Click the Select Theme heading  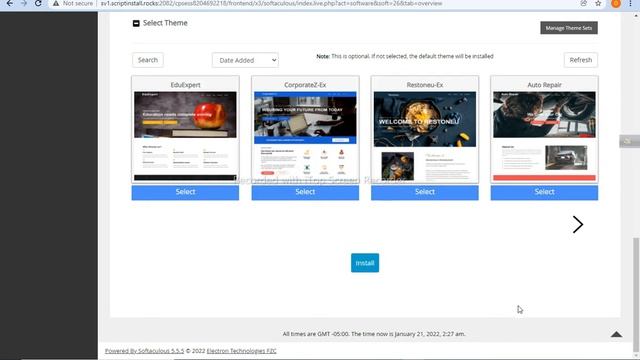click(x=165, y=23)
